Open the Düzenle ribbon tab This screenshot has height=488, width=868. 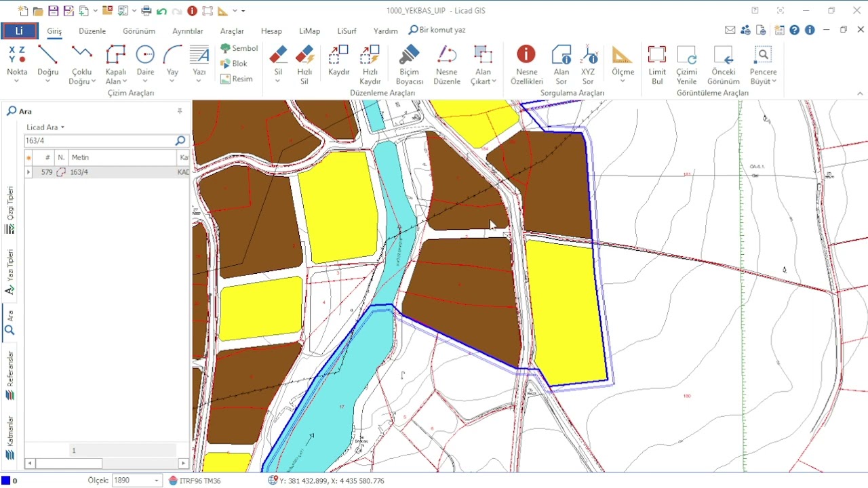click(92, 31)
